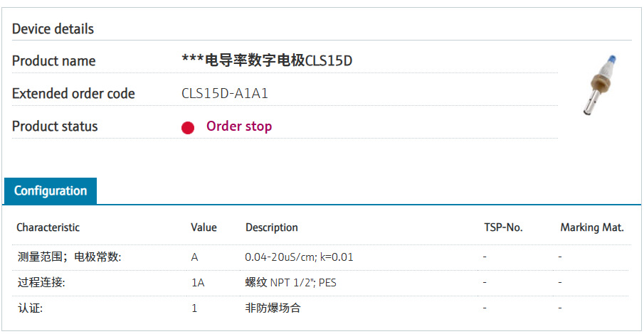Click the 螺纹 NPT 1/2"; PES description
The image size is (644, 334).
click(291, 283)
